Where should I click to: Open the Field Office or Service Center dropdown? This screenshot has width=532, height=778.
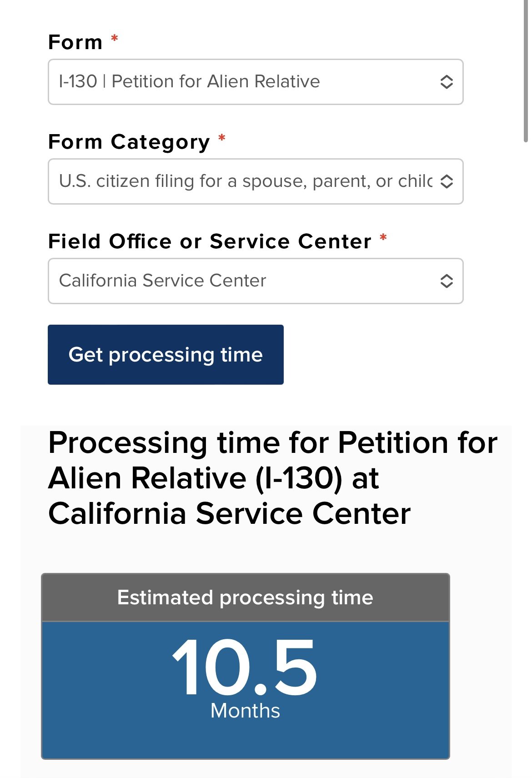click(x=256, y=281)
